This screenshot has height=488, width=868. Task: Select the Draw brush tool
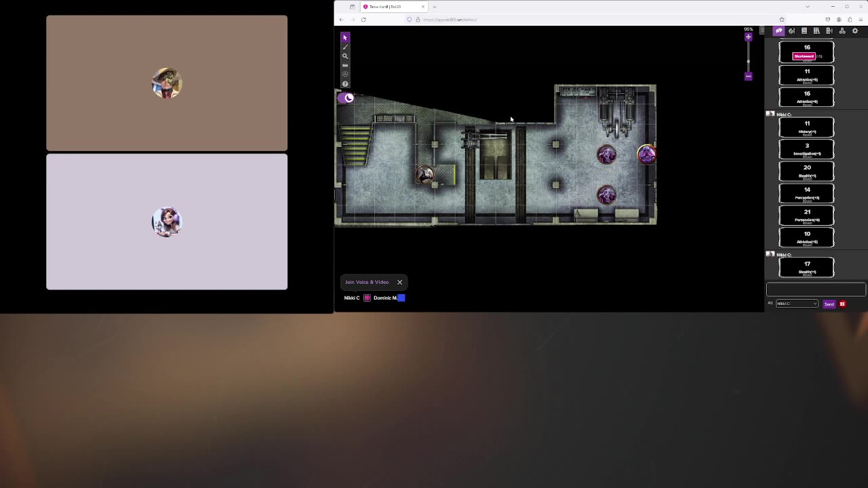(x=345, y=47)
